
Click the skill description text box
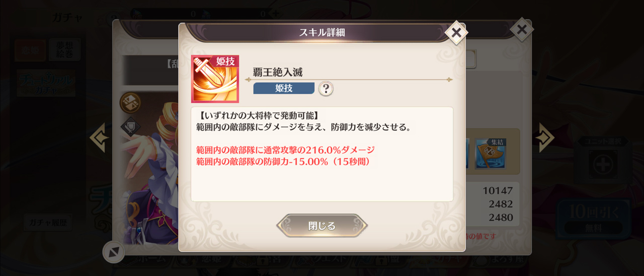coord(322,154)
